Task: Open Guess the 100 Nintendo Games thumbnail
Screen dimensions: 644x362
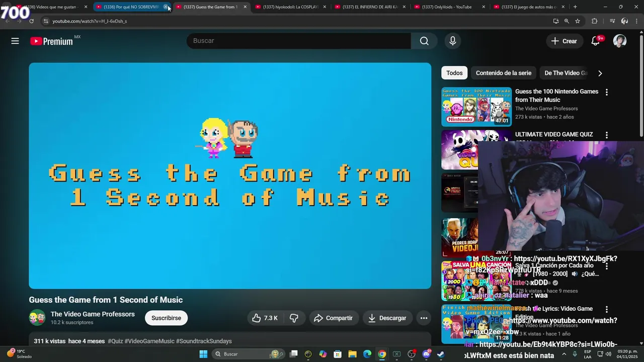Action: click(x=476, y=107)
